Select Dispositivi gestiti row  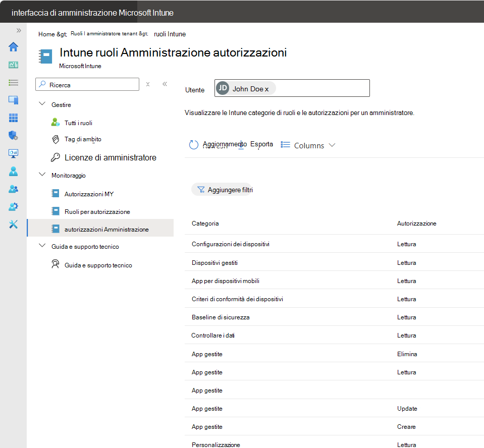tap(334, 262)
